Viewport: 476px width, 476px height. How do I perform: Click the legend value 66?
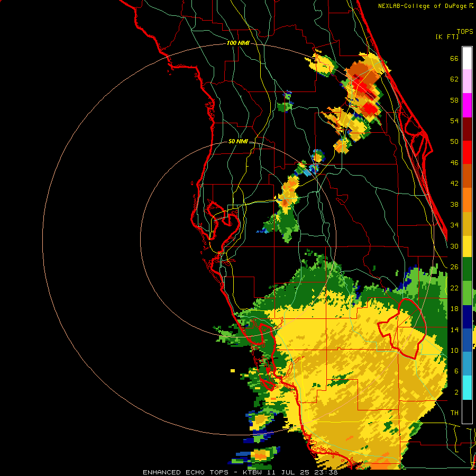pyautogui.click(x=454, y=58)
